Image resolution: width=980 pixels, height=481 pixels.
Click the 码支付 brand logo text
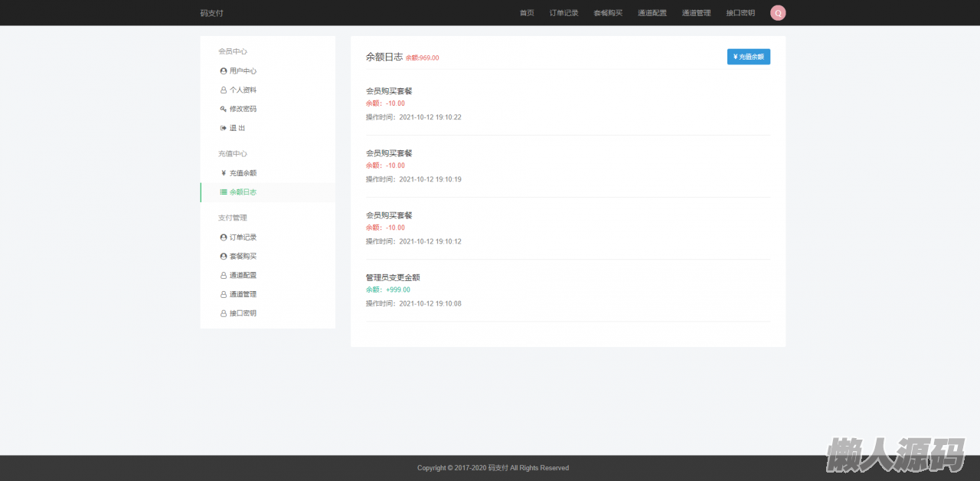click(x=212, y=13)
